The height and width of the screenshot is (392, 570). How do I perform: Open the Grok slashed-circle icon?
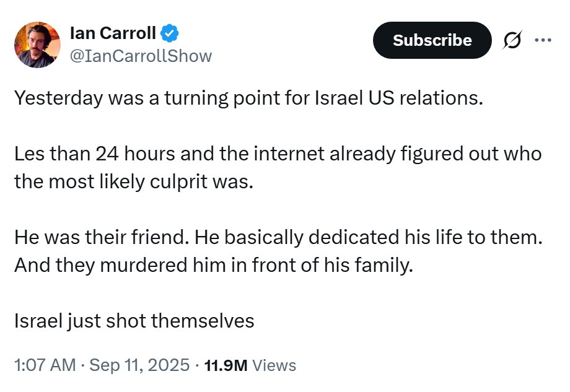(x=512, y=41)
